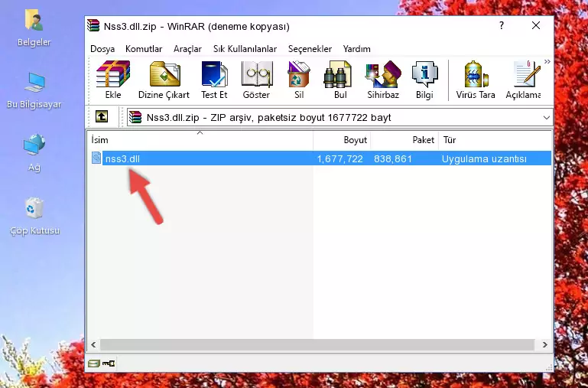
Task: Open the Araçlar menu
Action: pos(187,49)
